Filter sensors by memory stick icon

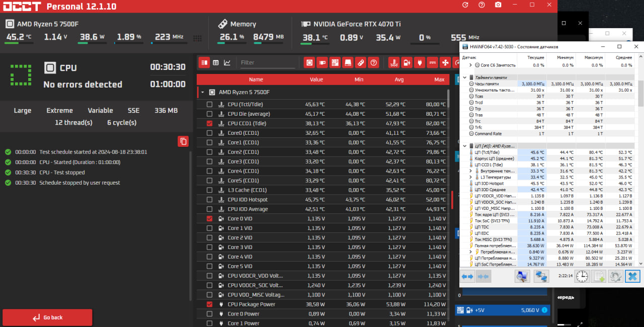(361, 62)
